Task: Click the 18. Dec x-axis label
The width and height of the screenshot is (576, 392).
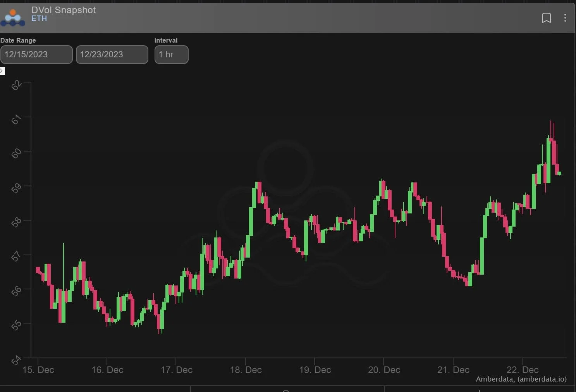Action: [246, 370]
